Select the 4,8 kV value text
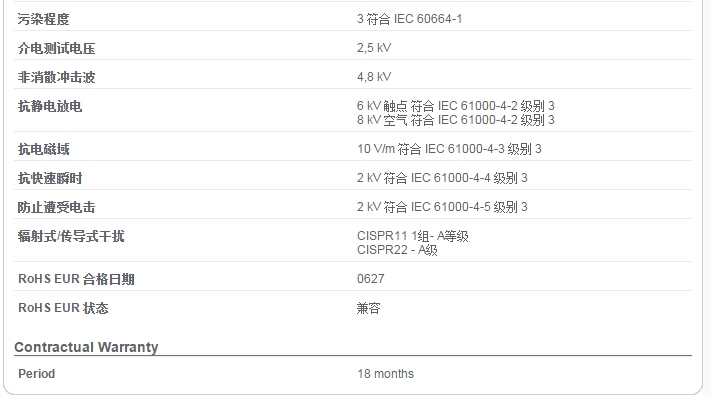Image resolution: width=711 pixels, height=397 pixels. (374, 77)
